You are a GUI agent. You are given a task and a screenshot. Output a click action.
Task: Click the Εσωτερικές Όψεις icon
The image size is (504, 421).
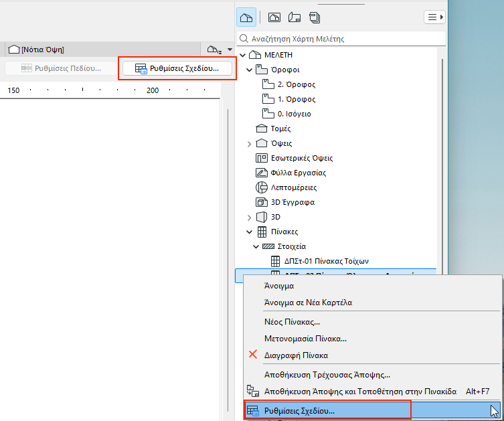[x=261, y=158]
